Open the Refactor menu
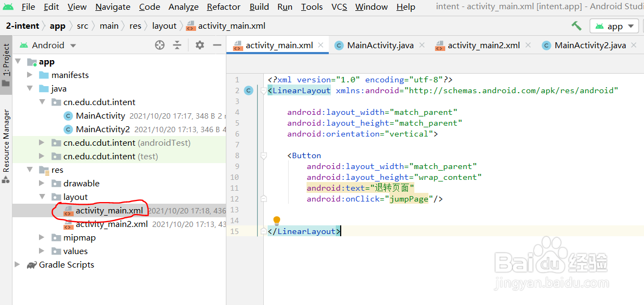The height and width of the screenshot is (305, 644). point(224,7)
